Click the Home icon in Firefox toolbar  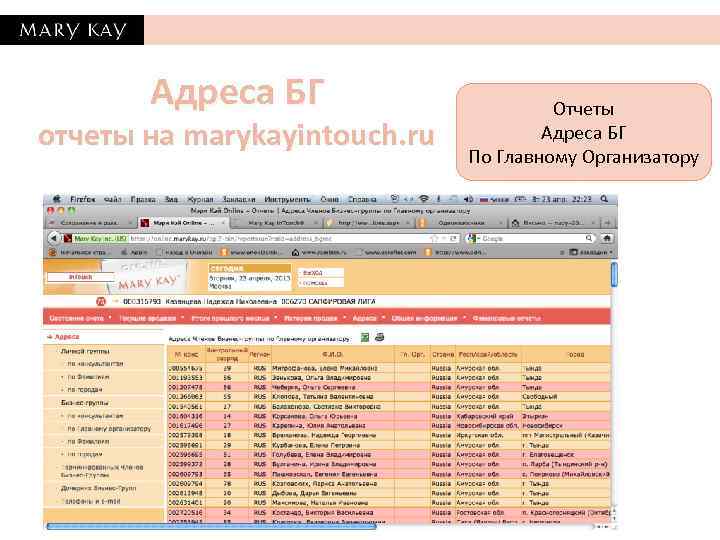click(607, 238)
